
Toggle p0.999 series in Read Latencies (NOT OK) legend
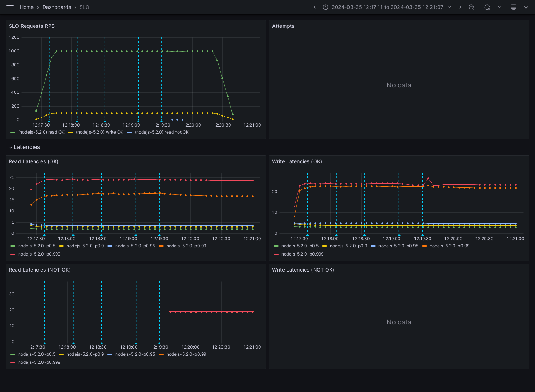(39, 362)
